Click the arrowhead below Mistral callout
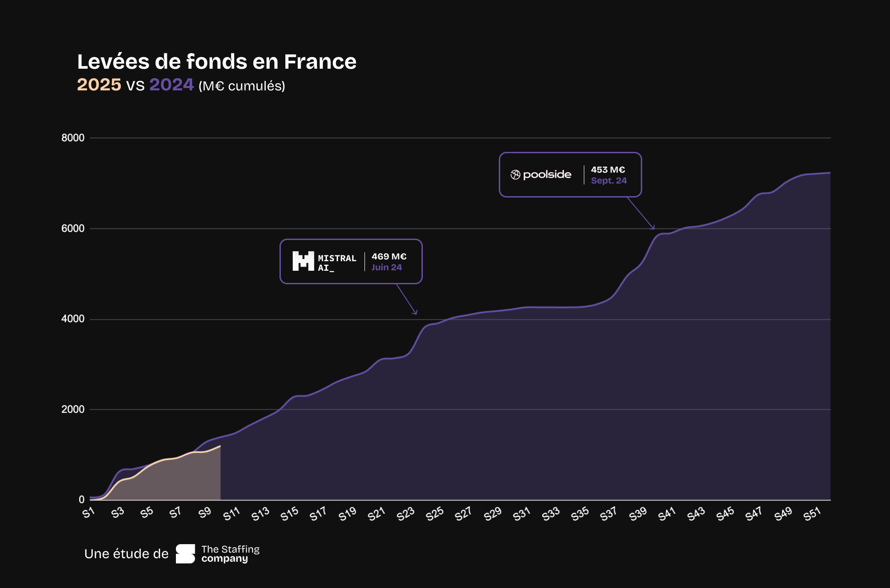Viewport: 890px width, 588px height. coord(415,312)
